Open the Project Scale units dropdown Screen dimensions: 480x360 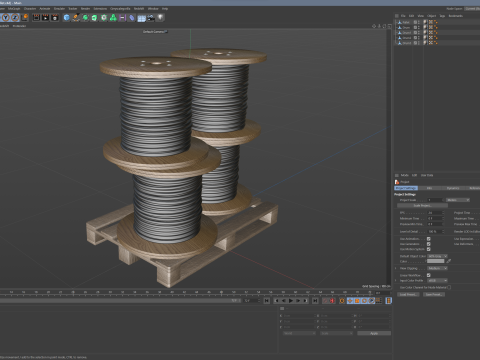pyautogui.click(x=458, y=200)
